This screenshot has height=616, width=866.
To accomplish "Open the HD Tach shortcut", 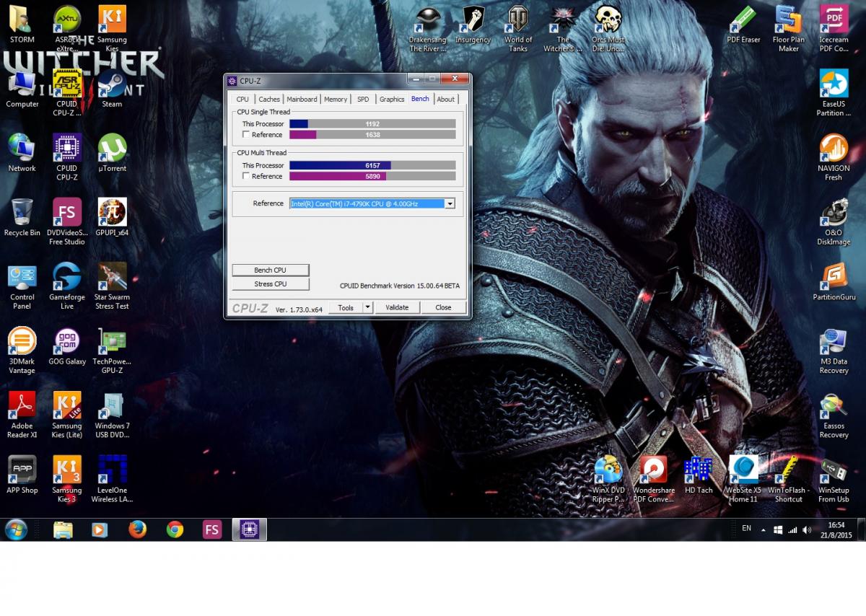I will 699,475.
